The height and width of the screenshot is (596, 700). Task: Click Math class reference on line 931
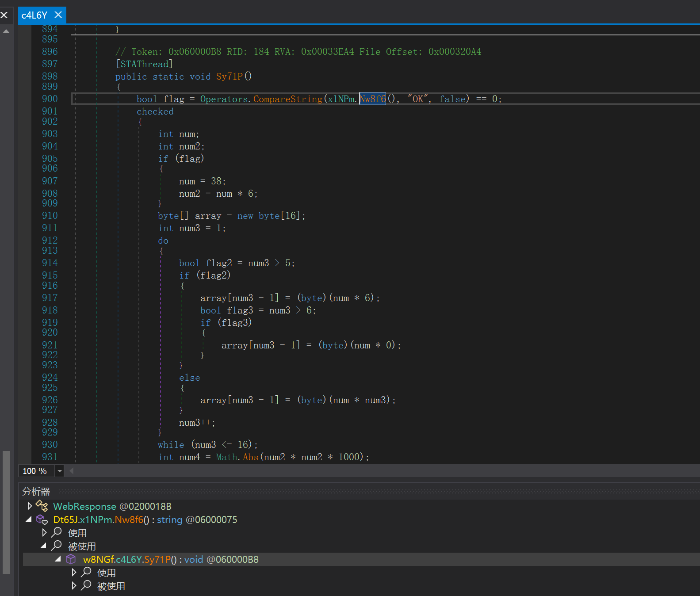[227, 457]
